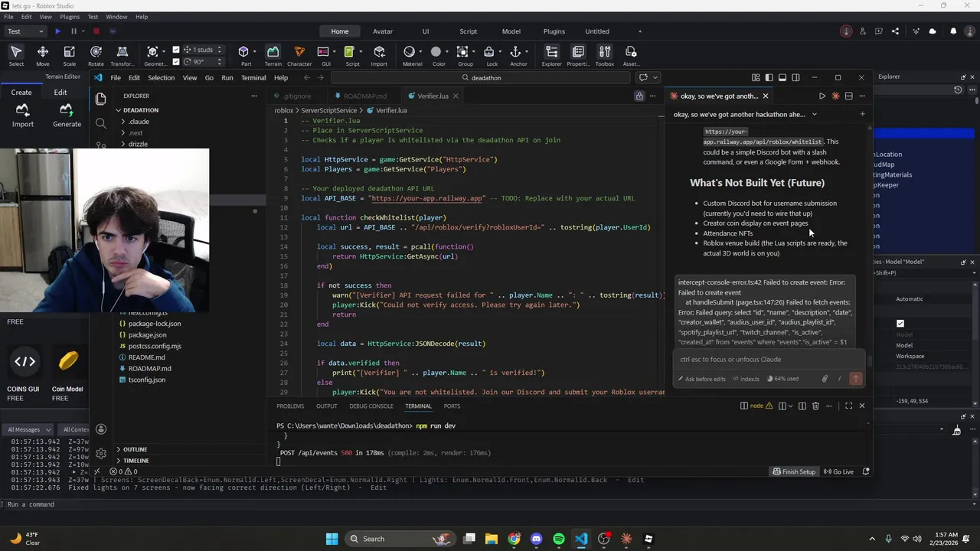
Task: Open tsconfig.json in the file explorer
Action: (x=147, y=380)
